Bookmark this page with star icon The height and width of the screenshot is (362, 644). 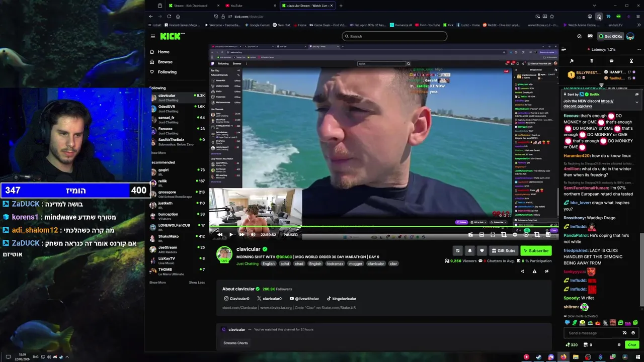[x=552, y=16]
